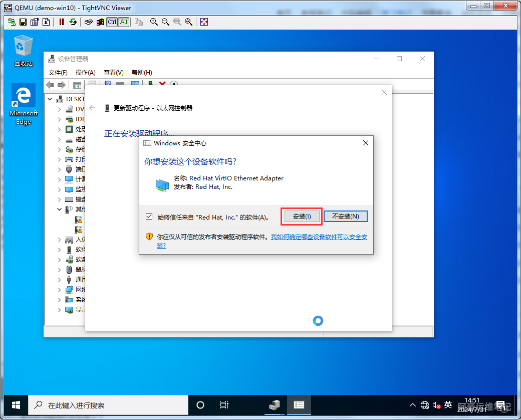This screenshot has height=420, width=521.
Task: Expand the 键盘 keyboards tree node
Action: [x=60, y=199]
